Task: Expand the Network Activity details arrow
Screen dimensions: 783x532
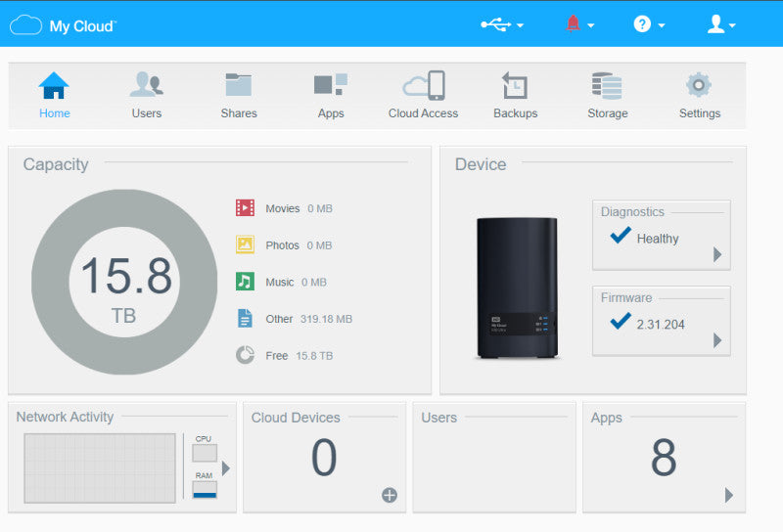Action: pyautogui.click(x=226, y=468)
